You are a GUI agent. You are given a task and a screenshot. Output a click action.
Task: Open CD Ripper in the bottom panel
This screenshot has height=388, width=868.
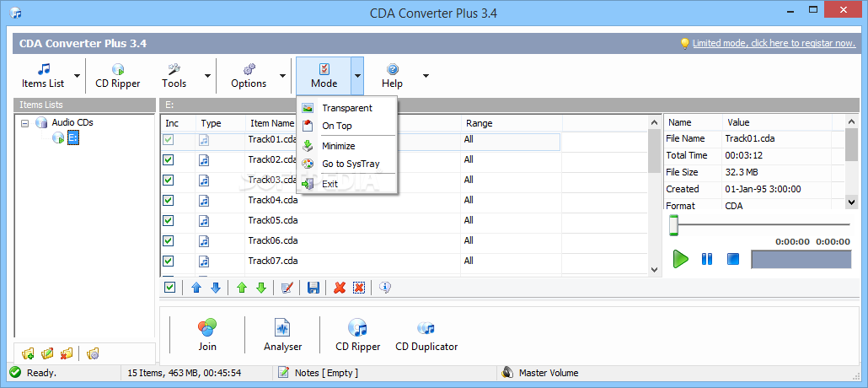point(357,335)
